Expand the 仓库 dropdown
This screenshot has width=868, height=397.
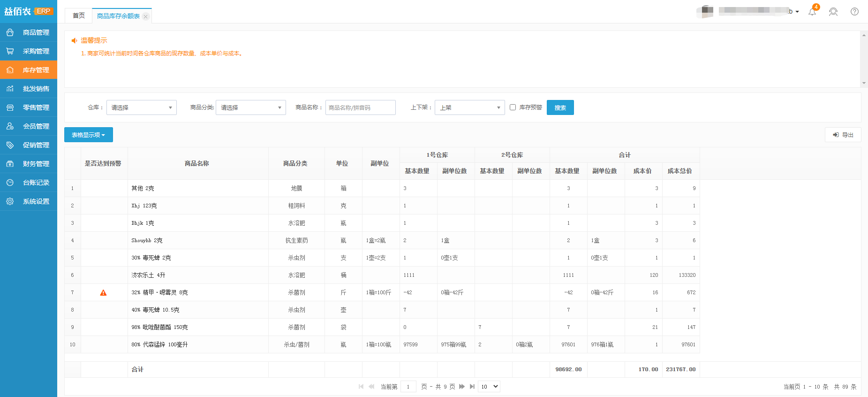click(x=142, y=107)
